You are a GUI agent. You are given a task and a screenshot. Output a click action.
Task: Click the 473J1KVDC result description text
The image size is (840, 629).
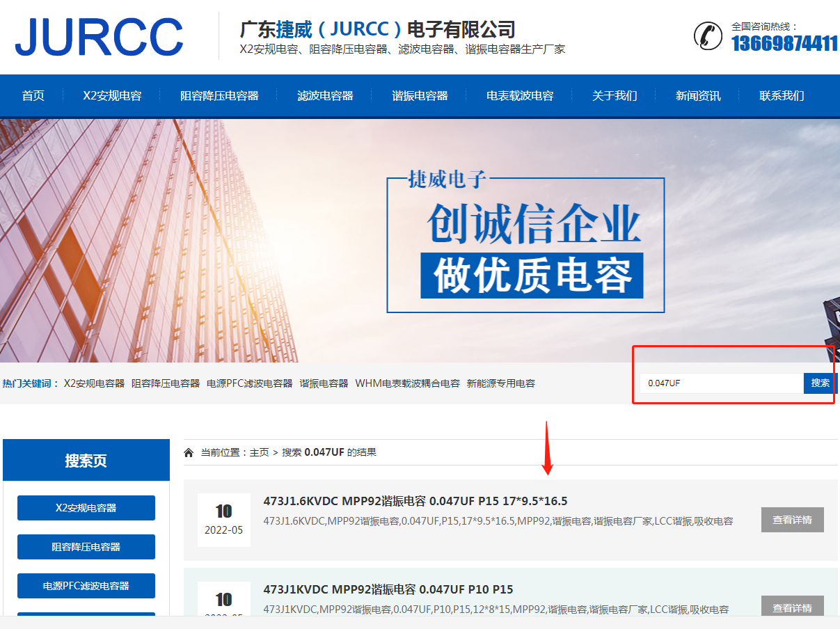496,610
